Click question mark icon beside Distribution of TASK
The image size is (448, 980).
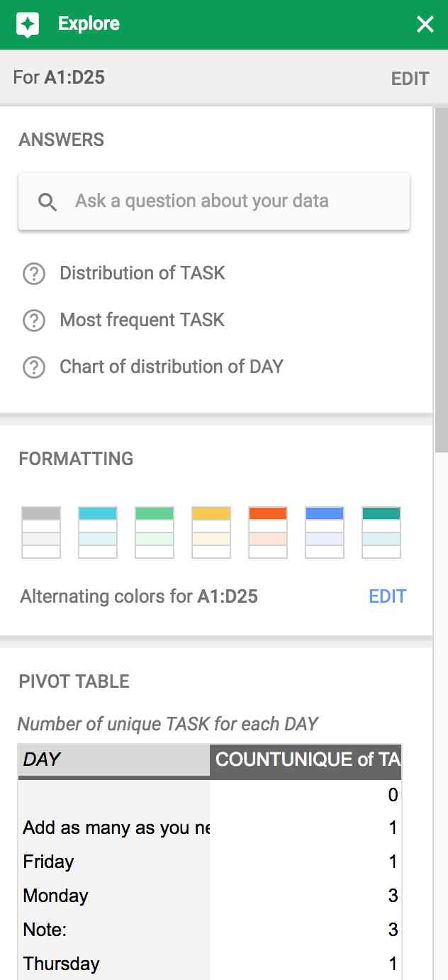[x=35, y=273]
